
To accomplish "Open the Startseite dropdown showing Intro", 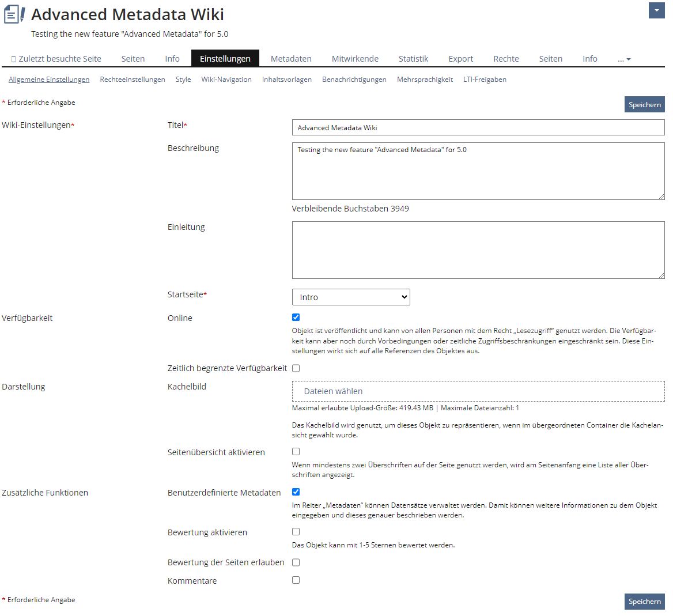I will [x=351, y=297].
